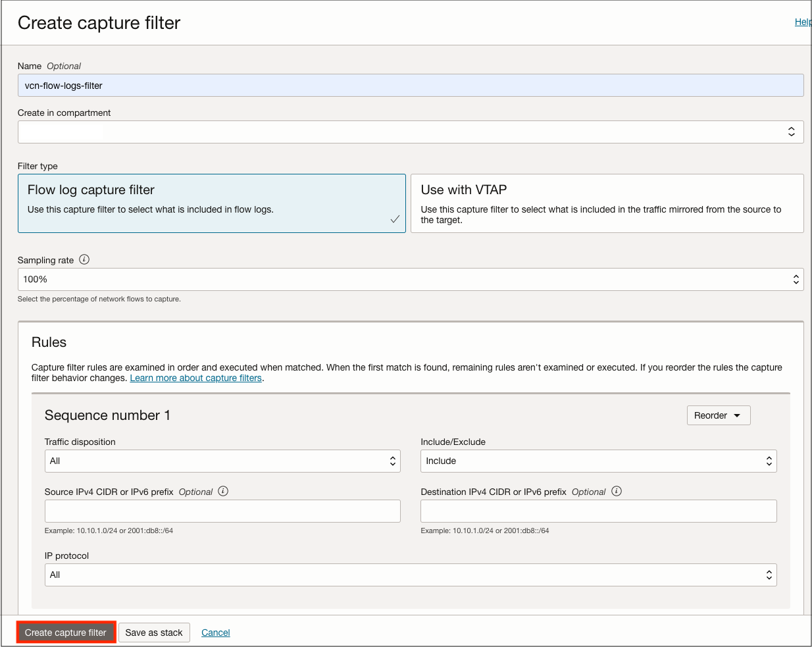Click info icon beside Destination IPv4 CIDR

point(617,492)
